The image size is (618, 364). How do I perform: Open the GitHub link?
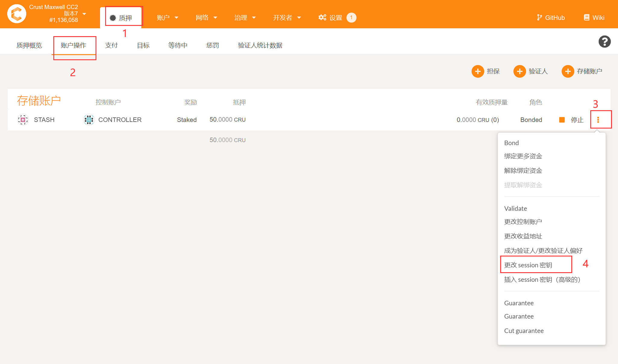[551, 17]
